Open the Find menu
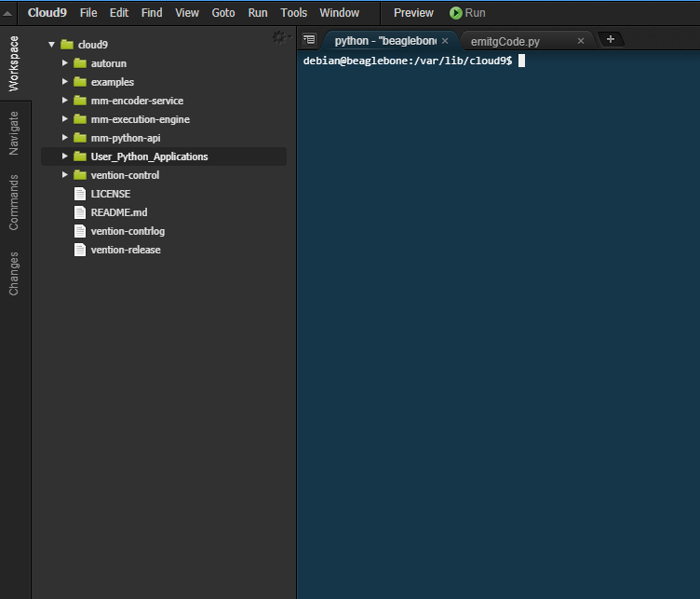 pyautogui.click(x=152, y=13)
